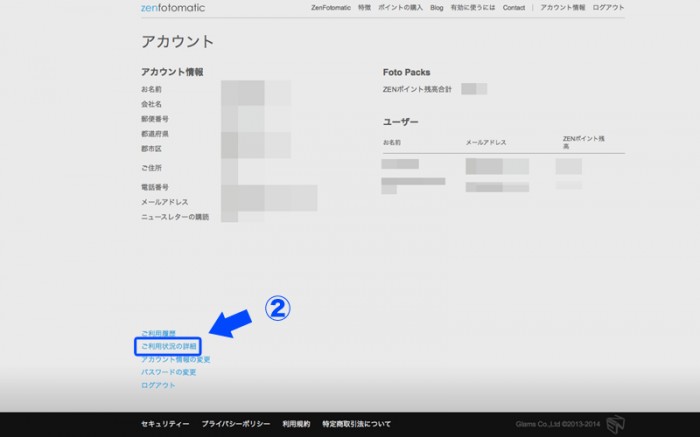Viewport: 700px width, 437px height.
Task: Open the Contact page link
Action: point(513,7)
